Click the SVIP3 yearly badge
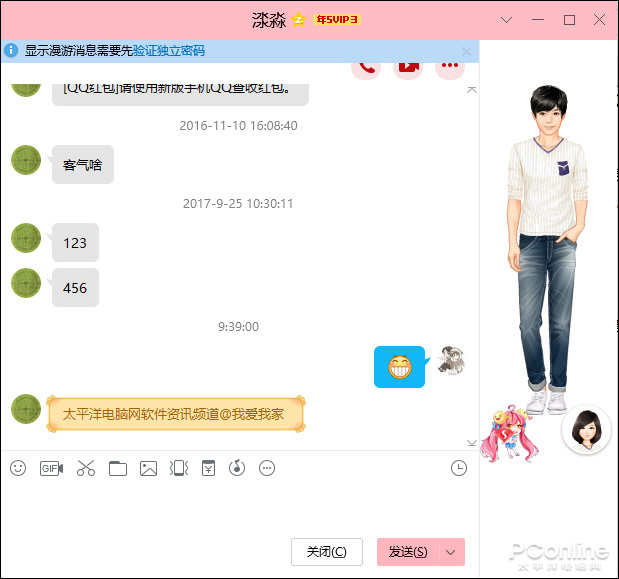The height and width of the screenshot is (579, 619). tap(337, 19)
